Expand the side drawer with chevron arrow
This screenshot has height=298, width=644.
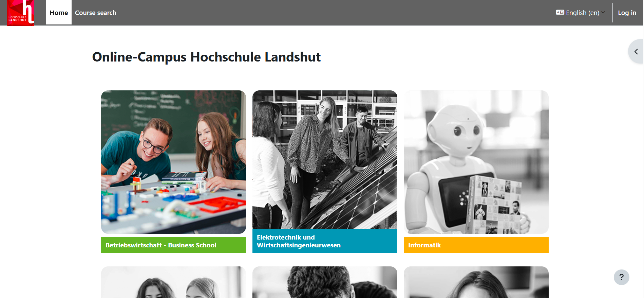click(x=636, y=52)
